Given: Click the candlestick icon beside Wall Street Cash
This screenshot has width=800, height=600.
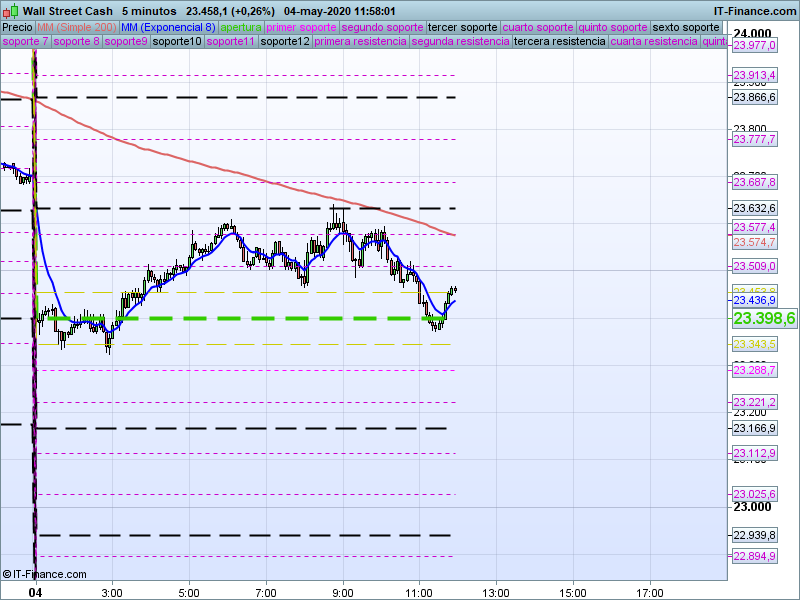Looking at the screenshot, I should tap(11, 11).
